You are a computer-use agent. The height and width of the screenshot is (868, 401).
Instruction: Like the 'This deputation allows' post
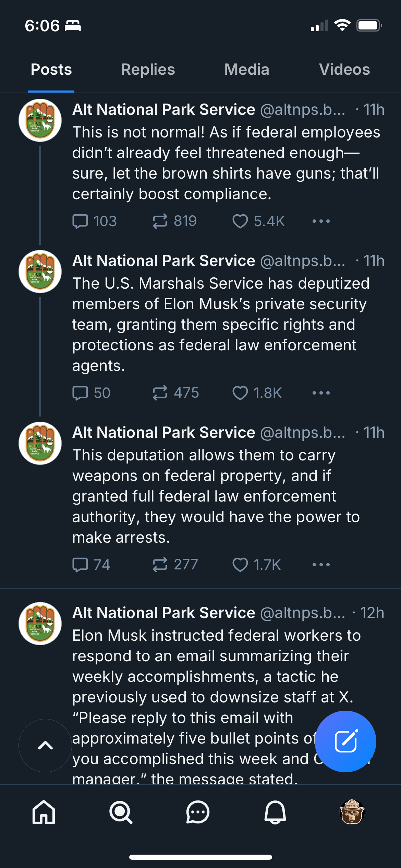[240, 565]
